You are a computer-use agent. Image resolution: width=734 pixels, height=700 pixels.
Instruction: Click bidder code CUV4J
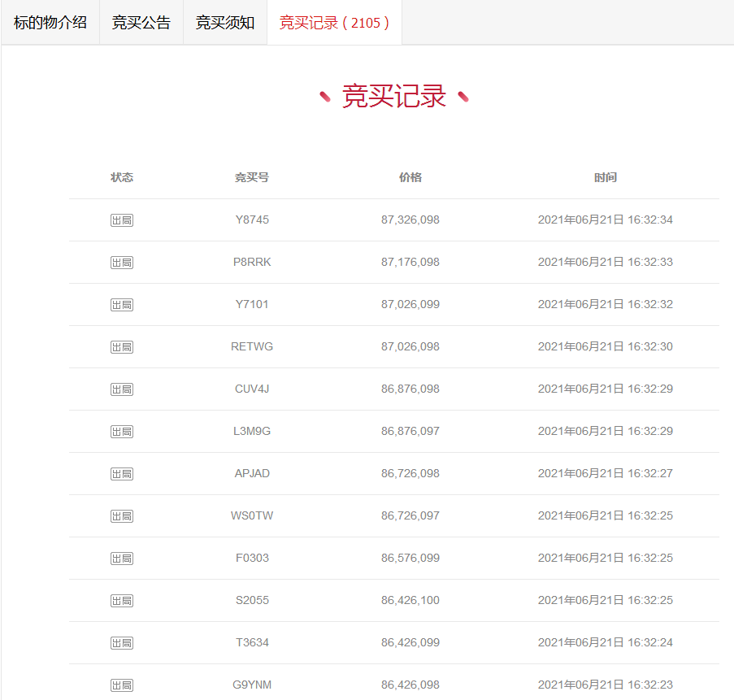tap(251, 389)
